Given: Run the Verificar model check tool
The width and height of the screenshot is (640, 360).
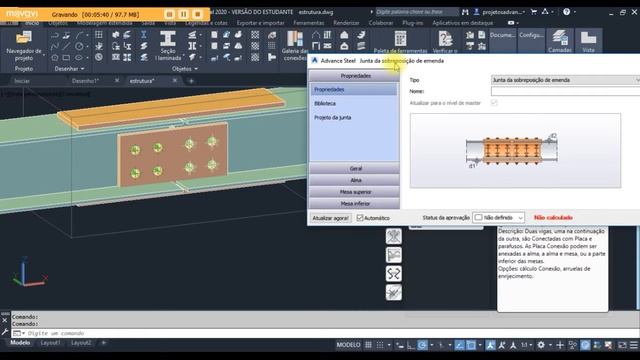Looking at the screenshot, I should coord(445,42).
